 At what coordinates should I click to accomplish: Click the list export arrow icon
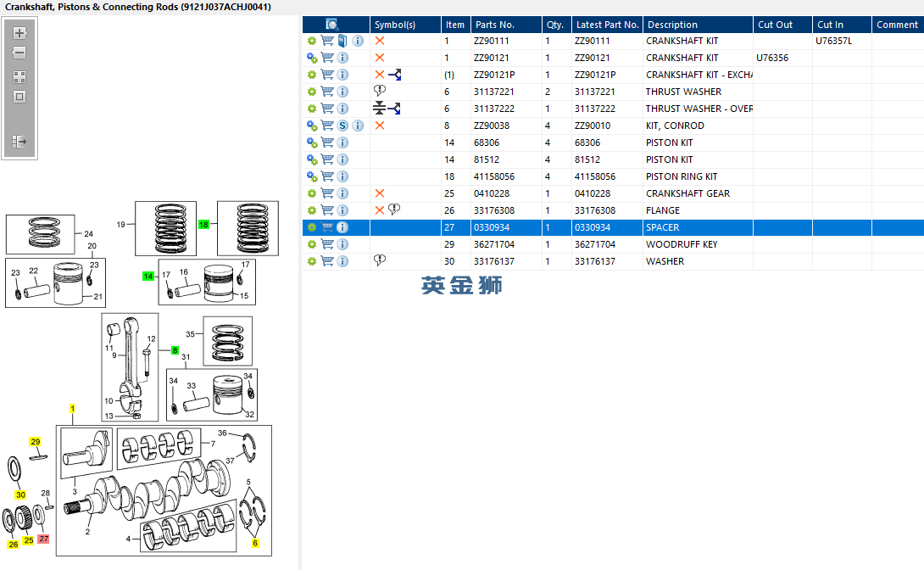pyautogui.click(x=19, y=142)
